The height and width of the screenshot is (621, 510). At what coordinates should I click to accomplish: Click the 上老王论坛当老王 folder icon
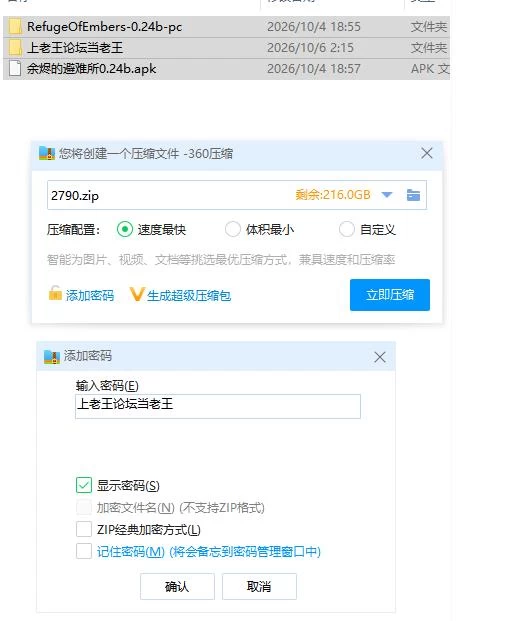pos(15,48)
